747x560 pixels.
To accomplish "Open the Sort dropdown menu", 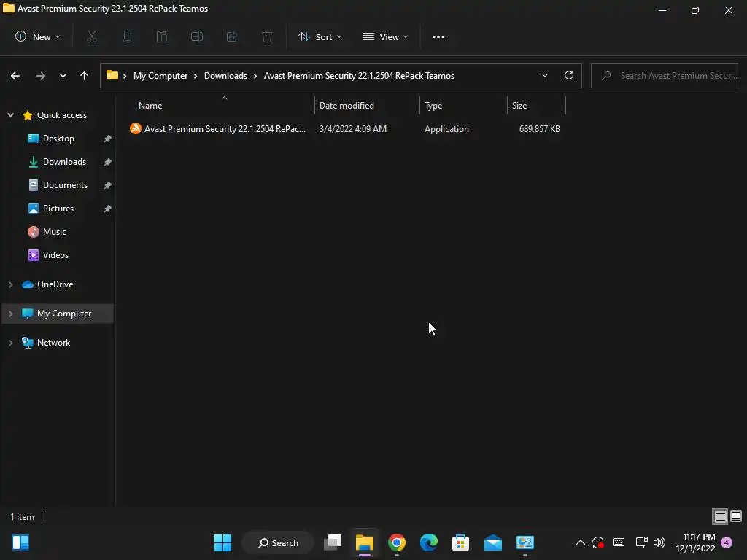I will [320, 36].
